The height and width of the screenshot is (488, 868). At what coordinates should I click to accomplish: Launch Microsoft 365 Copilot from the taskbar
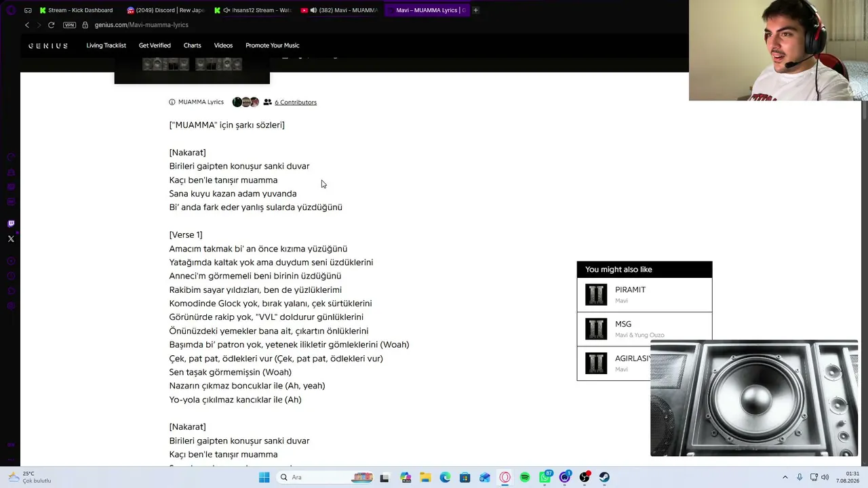tap(406, 477)
